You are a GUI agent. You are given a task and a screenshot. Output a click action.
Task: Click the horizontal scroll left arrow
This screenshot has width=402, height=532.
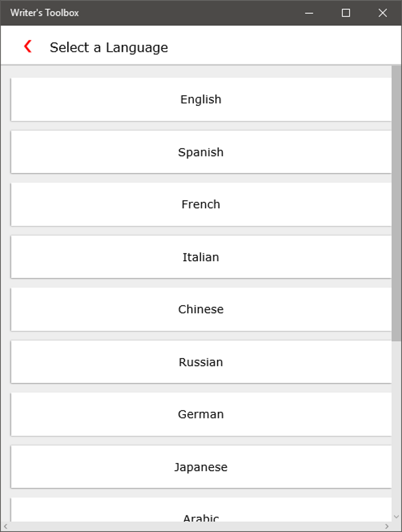(x=5, y=527)
